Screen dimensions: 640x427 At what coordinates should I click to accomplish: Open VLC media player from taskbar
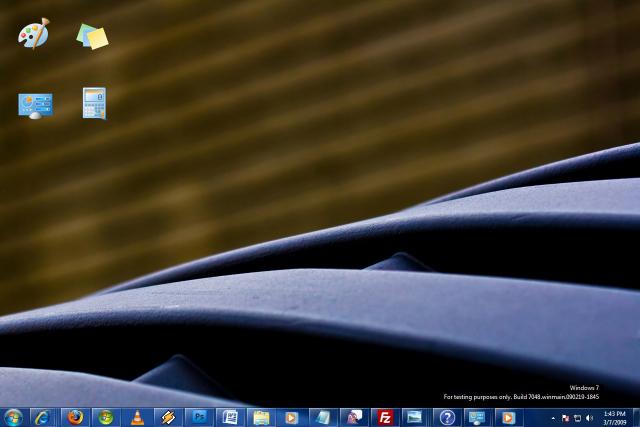[137, 417]
